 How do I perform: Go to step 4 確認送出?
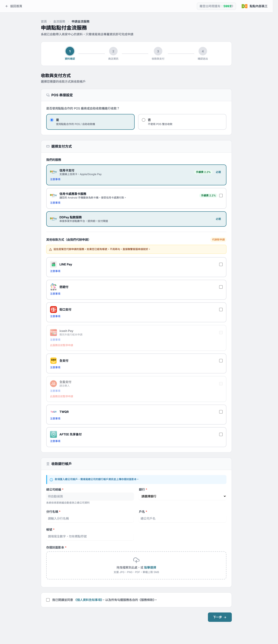click(203, 53)
